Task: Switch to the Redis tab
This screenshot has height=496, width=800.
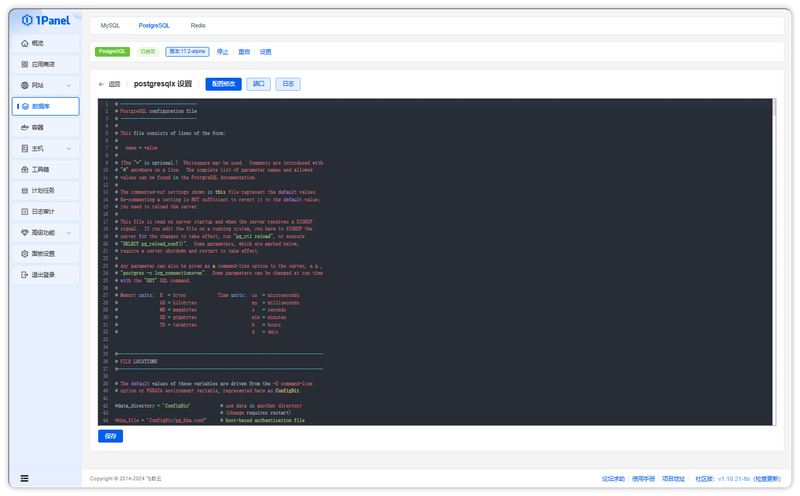Action: pos(198,26)
